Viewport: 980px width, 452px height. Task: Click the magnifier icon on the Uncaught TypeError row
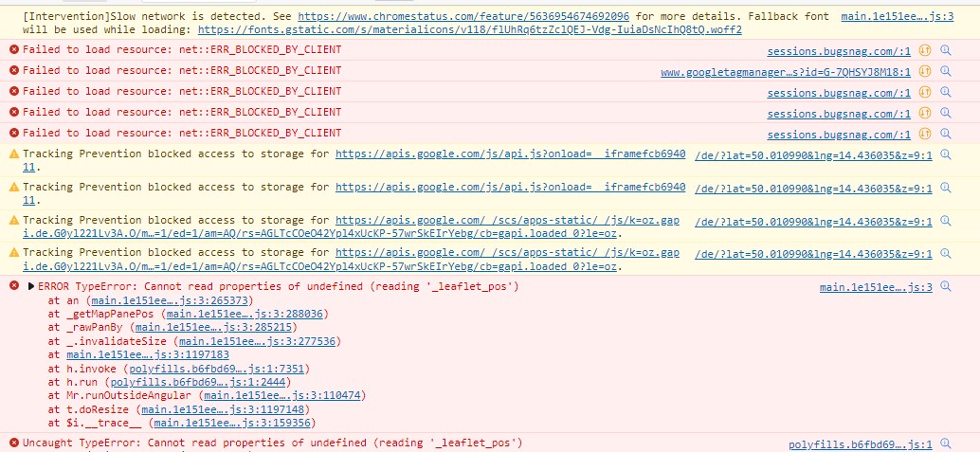click(x=945, y=443)
